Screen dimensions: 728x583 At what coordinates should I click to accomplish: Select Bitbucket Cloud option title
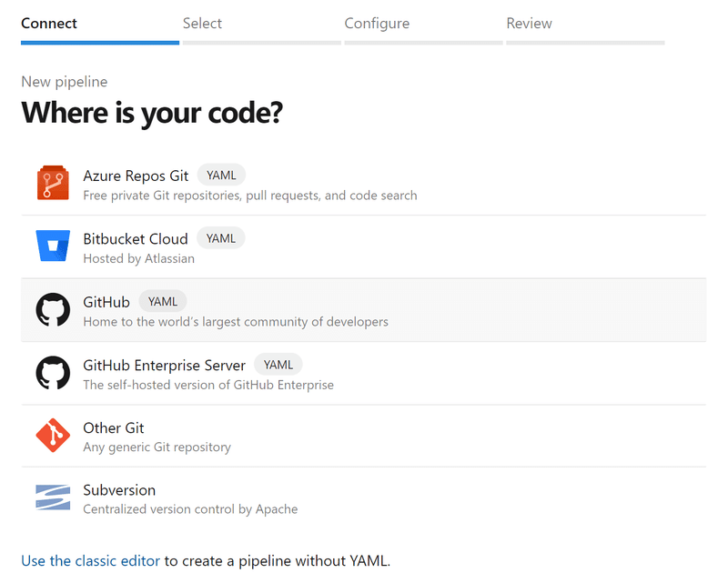pos(136,238)
